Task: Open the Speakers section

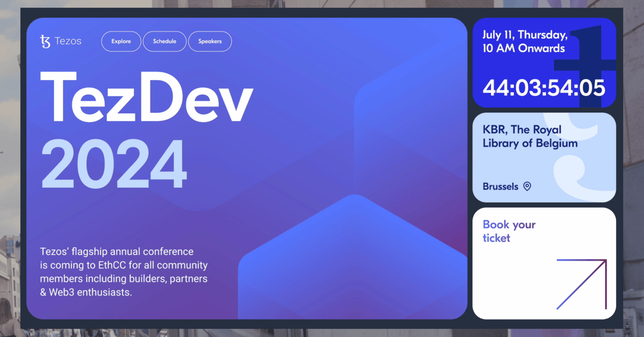Action: coord(210,41)
